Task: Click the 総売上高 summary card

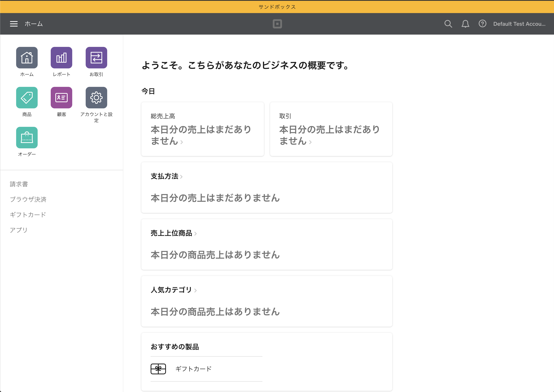Action: click(x=202, y=129)
